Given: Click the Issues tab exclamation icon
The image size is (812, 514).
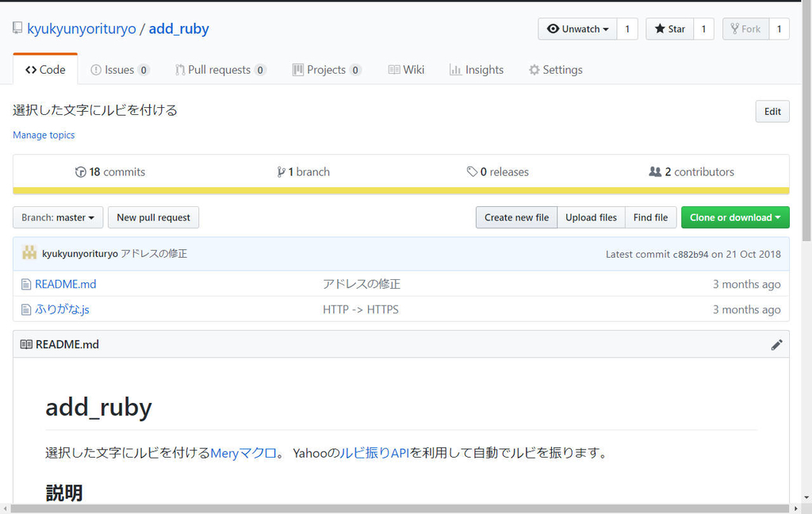Looking at the screenshot, I should click(96, 70).
